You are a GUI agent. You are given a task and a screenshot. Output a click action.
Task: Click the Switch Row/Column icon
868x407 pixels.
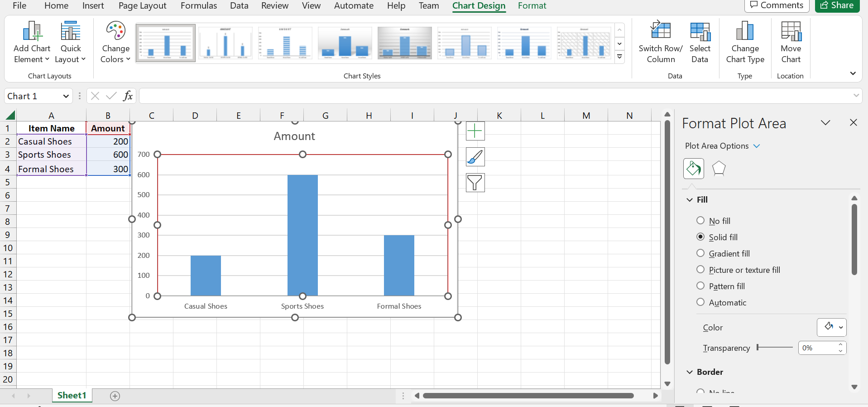coord(660,32)
